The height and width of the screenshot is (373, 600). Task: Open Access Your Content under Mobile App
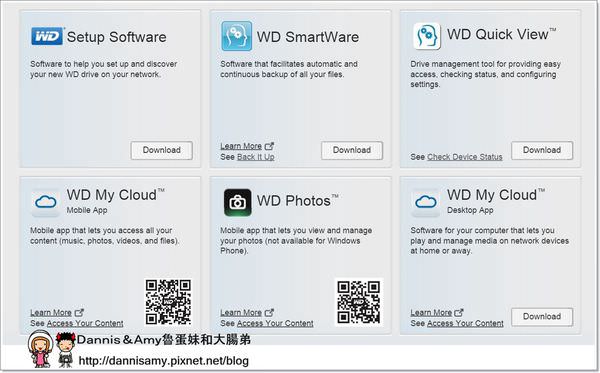(x=85, y=324)
